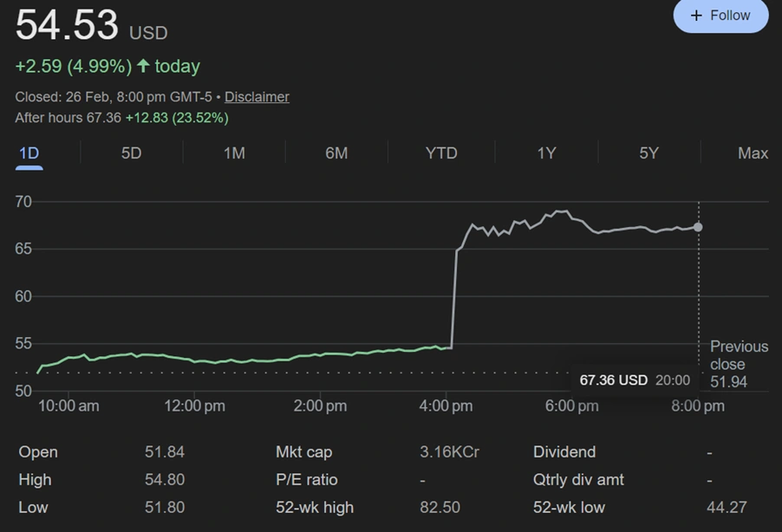The height and width of the screenshot is (532, 782).
Task: Select the YTD range tab
Action: (441, 153)
